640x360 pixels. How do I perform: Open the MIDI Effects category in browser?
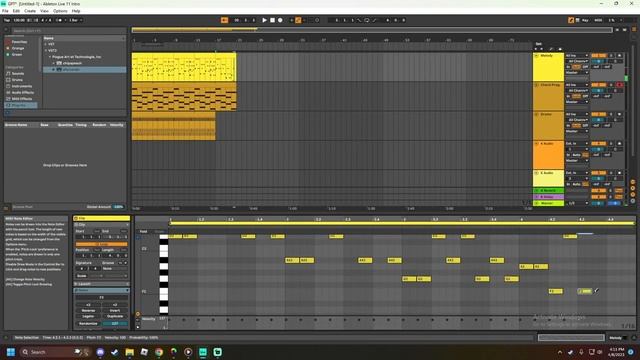click(21, 99)
